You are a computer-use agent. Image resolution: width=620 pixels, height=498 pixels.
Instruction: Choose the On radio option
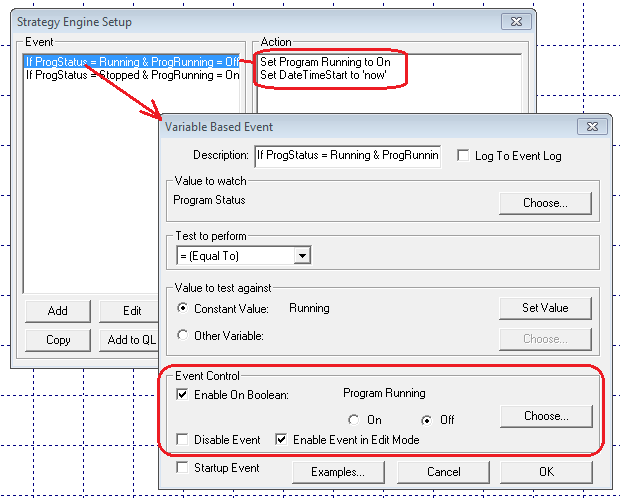coord(353,420)
